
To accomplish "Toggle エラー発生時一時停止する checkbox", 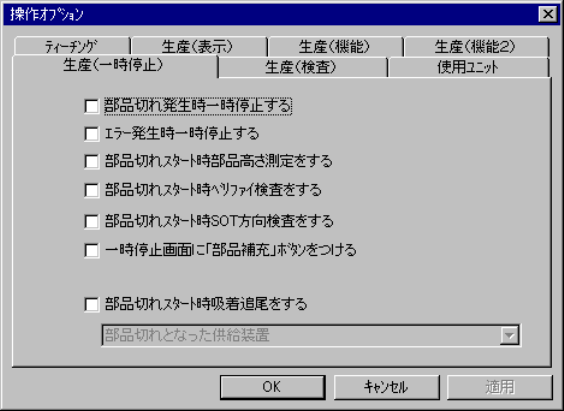I will pyautogui.click(x=92, y=134).
